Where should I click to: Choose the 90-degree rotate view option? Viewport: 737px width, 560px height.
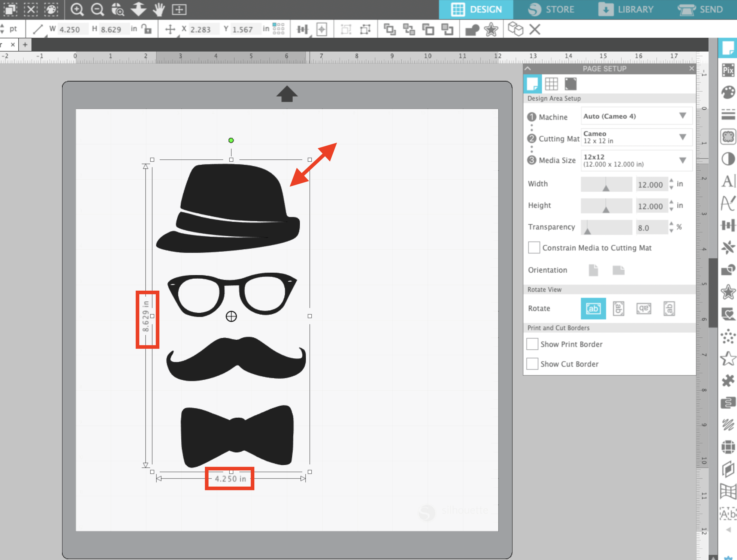(619, 309)
